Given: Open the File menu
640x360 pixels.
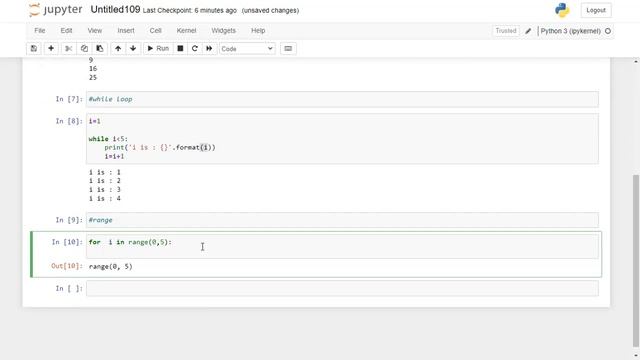Looking at the screenshot, I should point(40,31).
